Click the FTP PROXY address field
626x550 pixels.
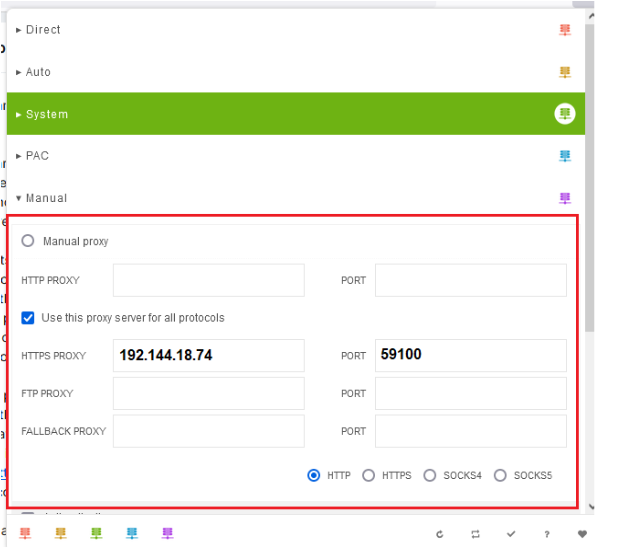209,394
